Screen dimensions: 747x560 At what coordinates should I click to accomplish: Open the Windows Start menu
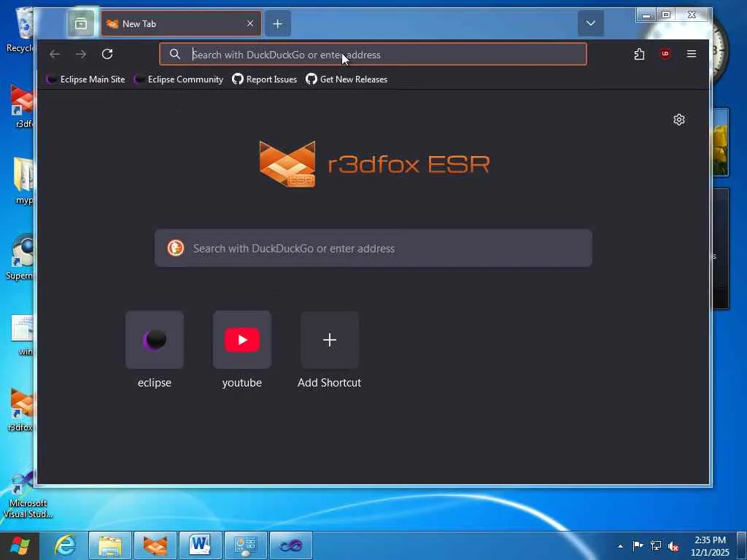(x=19, y=545)
